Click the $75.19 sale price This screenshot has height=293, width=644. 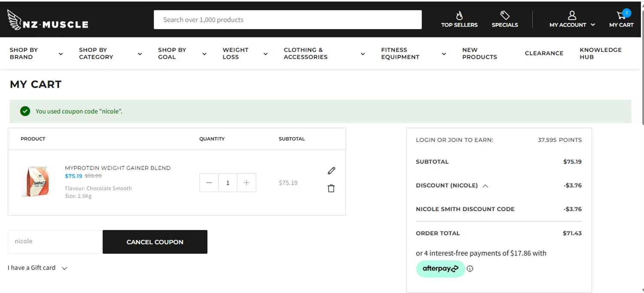pyautogui.click(x=73, y=176)
